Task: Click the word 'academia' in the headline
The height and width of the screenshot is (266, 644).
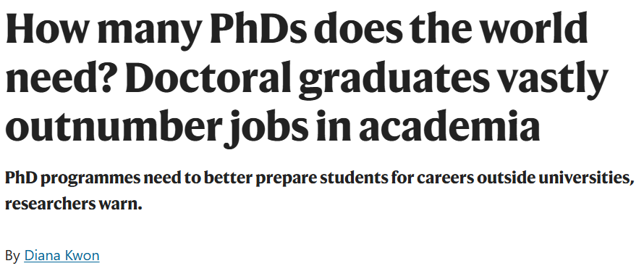Action: [449, 125]
